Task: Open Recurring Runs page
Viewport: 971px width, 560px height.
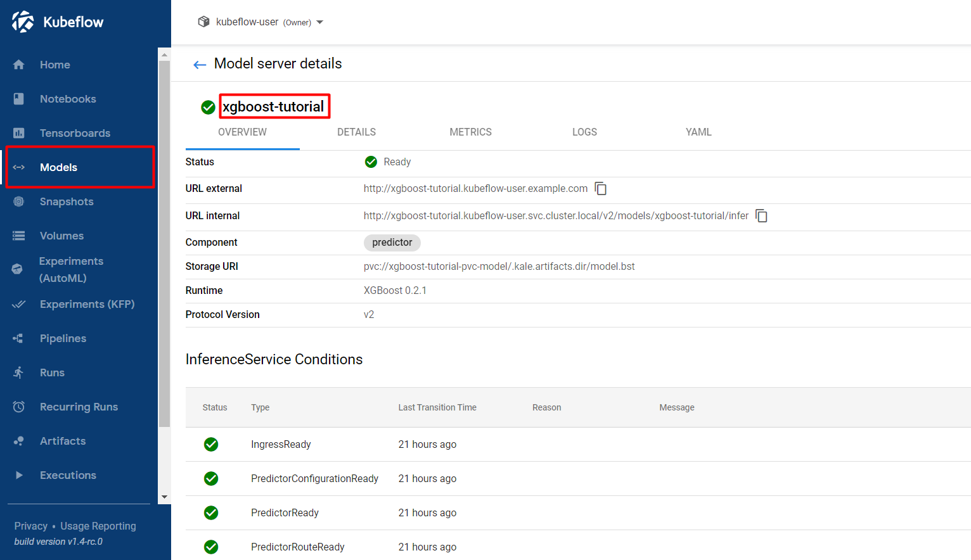Action: pyautogui.click(x=79, y=407)
